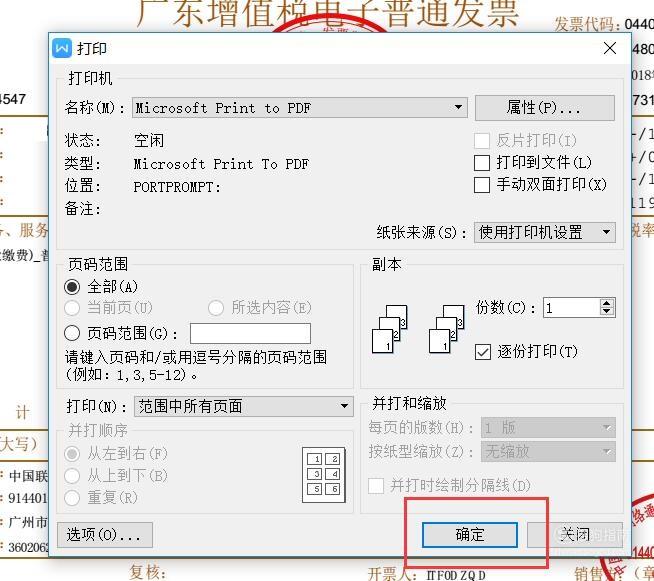Open paper source (纸张来源) dropdown
654x581 pixels.
544,232
